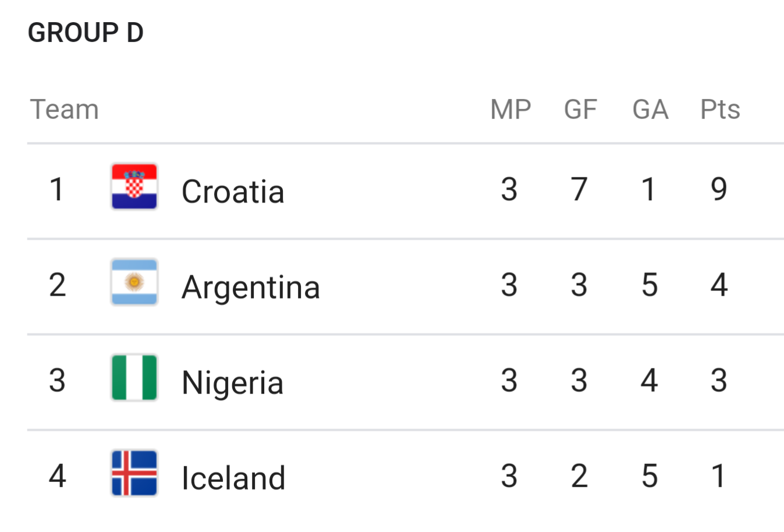The image size is (784, 532).
Task: Click the Croatia flag icon
Action: click(134, 186)
